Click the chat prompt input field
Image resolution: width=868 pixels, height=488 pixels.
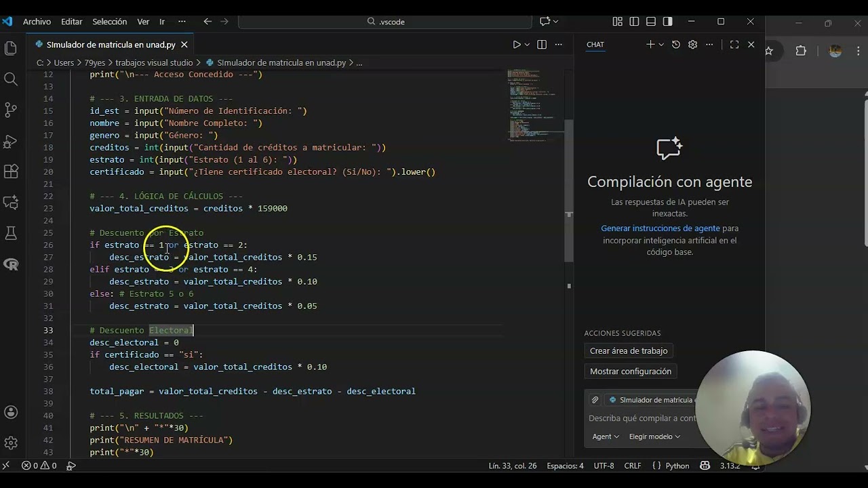click(x=642, y=418)
